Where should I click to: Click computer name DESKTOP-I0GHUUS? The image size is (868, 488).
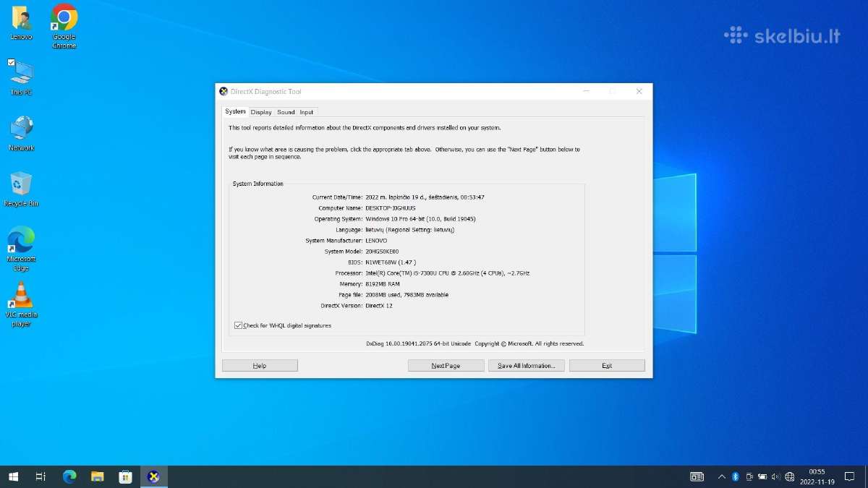tap(391, 208)
